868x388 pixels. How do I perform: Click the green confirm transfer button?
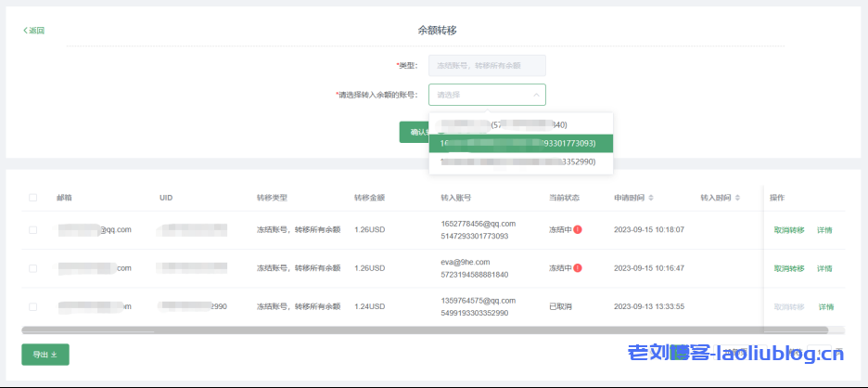click(415, 132)
